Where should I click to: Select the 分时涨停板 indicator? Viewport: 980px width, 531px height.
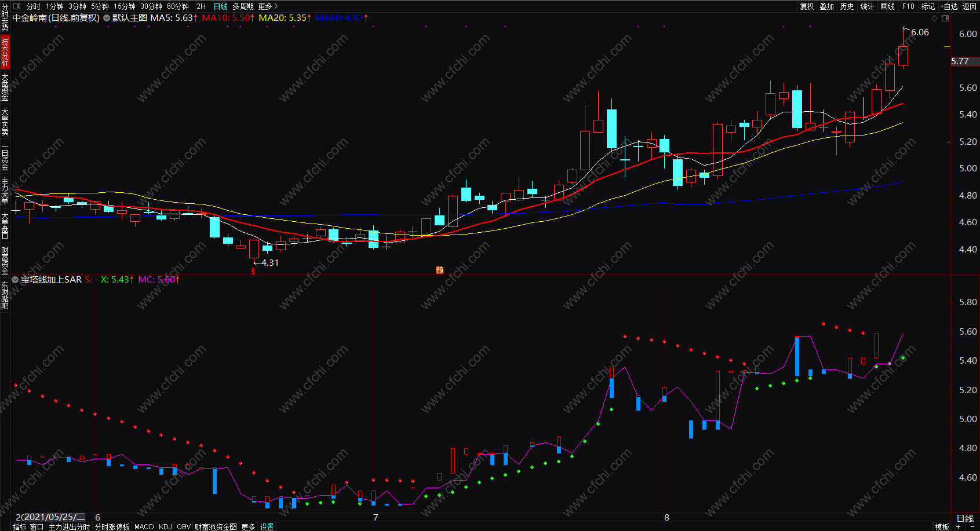click(x=112, y=527)
